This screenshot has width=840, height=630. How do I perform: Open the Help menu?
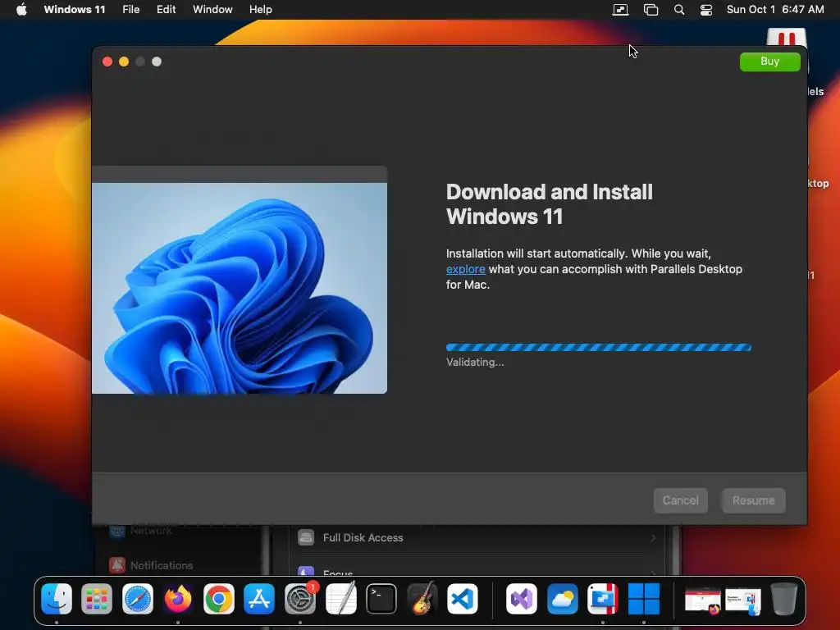[x=260, y=10]
